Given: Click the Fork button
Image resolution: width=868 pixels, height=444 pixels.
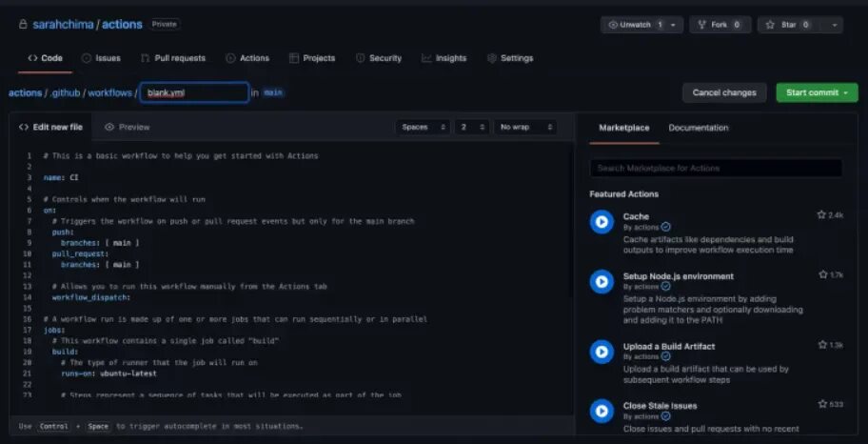Looking at the screenshot, I should click(720, 25).
